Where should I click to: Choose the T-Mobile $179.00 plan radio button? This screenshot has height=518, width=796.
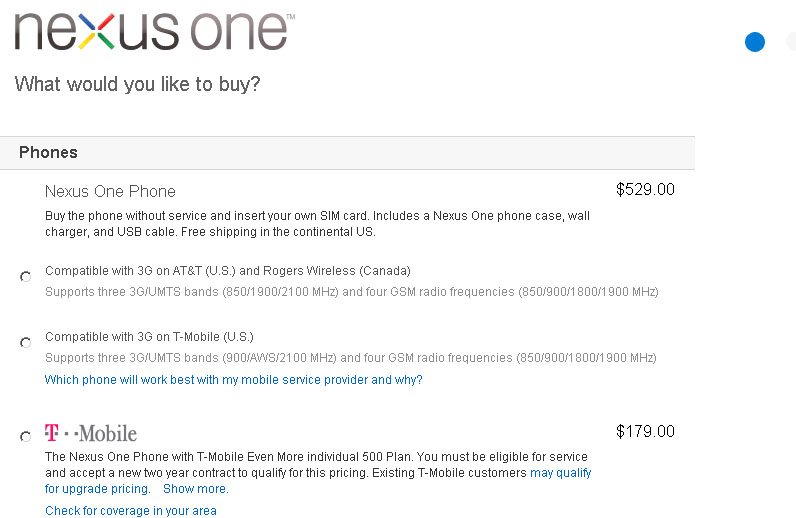pyautogui.click(x=25, y=436)
